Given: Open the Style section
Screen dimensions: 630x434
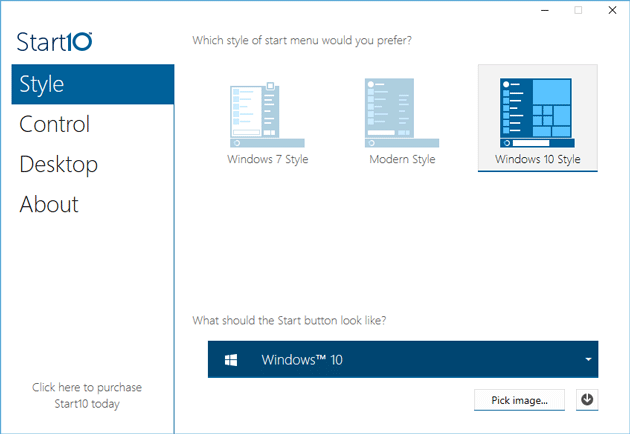Looking at the screenshot, I should pyautogui.click(x=93, y=84).
